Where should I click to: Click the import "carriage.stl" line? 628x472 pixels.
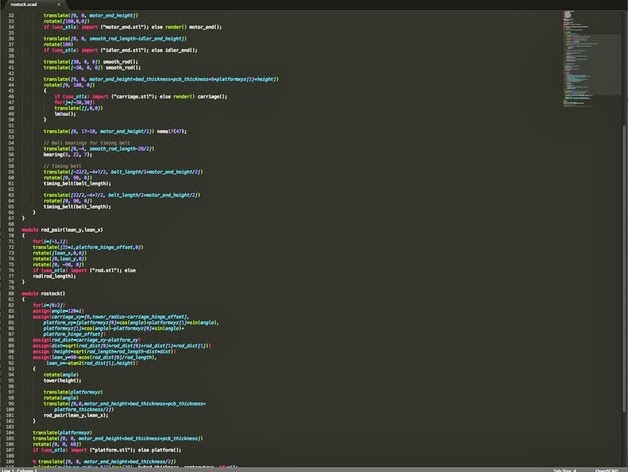[x=141, y=97]
